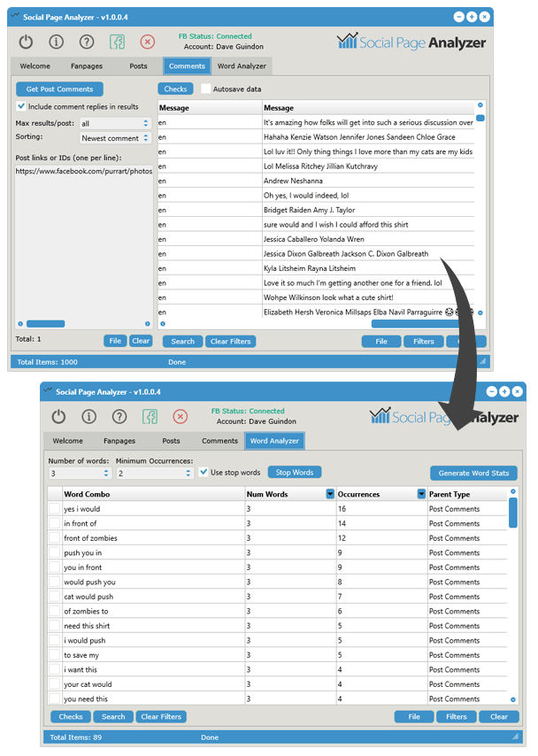538x756 pixels.
Task: Click Clear button in bottom window
Action: pyautogui.click(x=499, y=716)
